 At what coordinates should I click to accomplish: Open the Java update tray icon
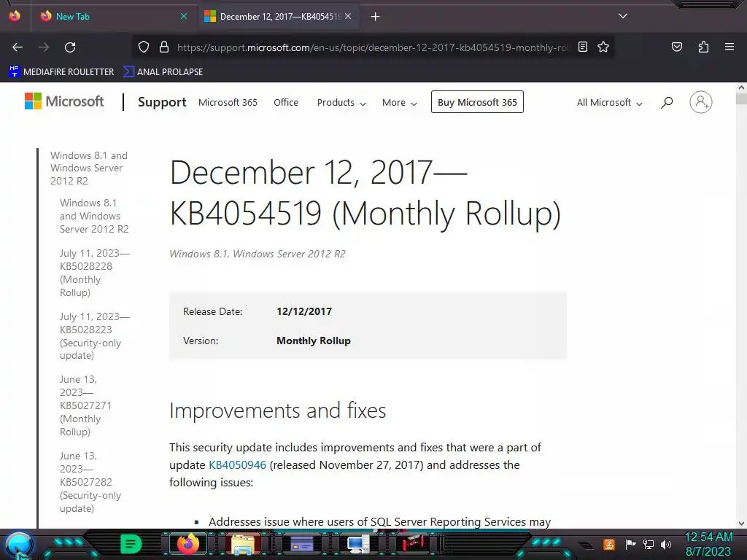[x=609, y=544]
